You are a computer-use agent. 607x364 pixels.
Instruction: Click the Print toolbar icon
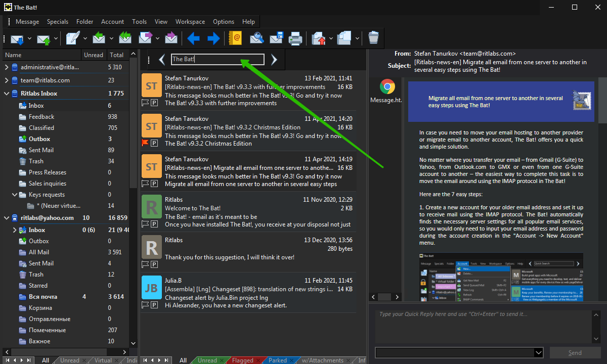coord(296,38)
